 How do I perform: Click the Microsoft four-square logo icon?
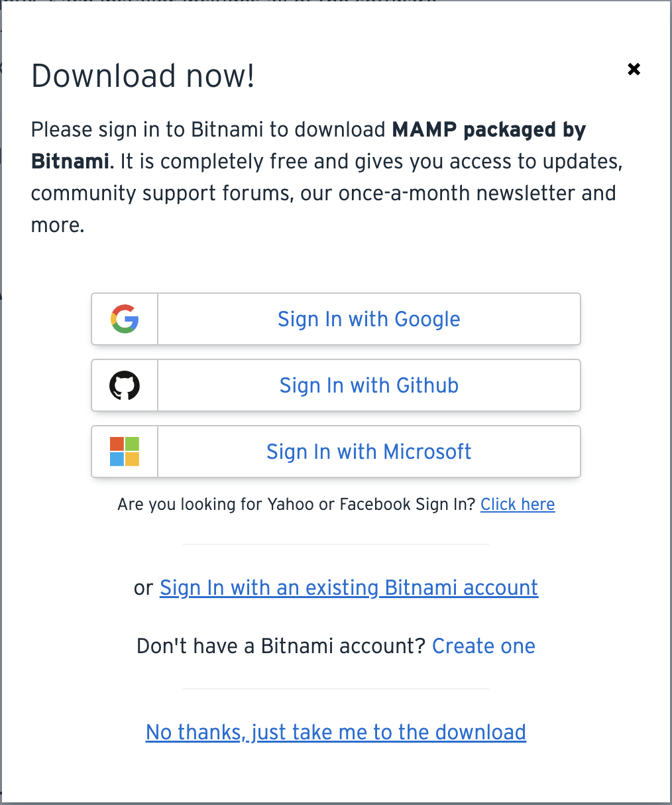[124, 452]
